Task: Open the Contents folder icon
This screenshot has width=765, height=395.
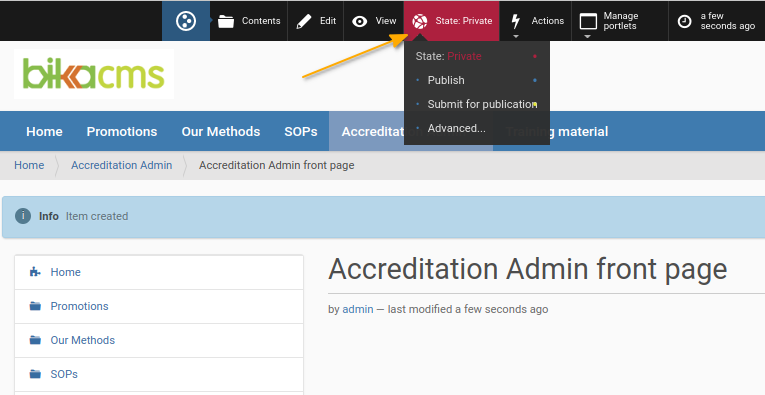Action: (x=225, y=21)
